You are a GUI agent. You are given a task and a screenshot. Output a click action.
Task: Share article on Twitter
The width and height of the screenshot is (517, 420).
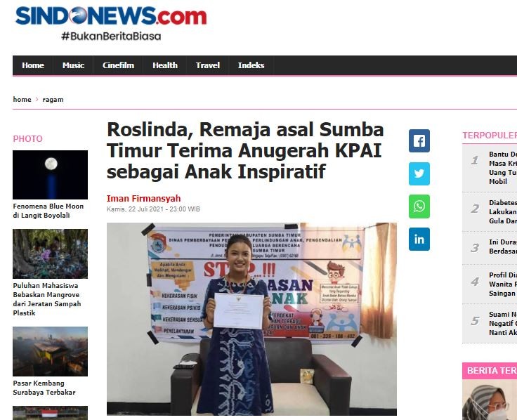[419, 173]
